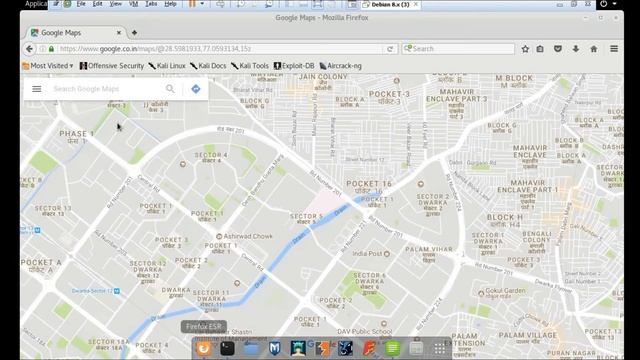Open the Aircrack-ng bookmark
Image resolution: width=640 pixels, height=360 pixels.
click(x=340, y=66)
